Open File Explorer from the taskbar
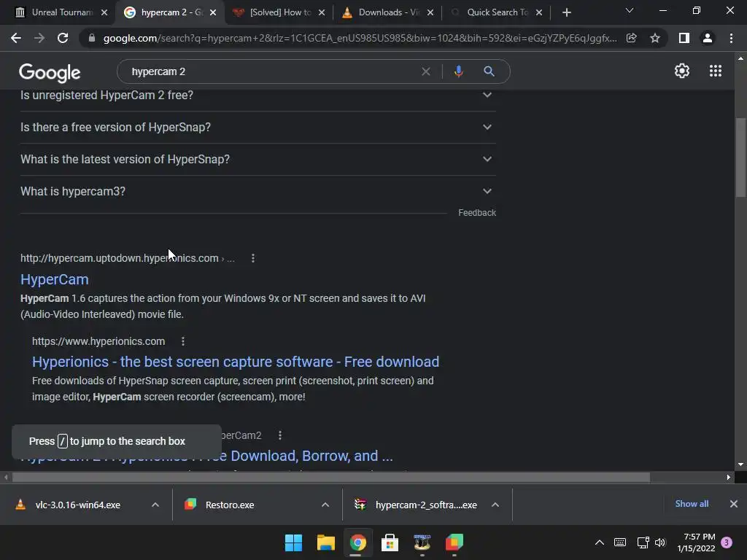Screen dimensions: 747x560 pyautogui.click(x=326, y=542)
